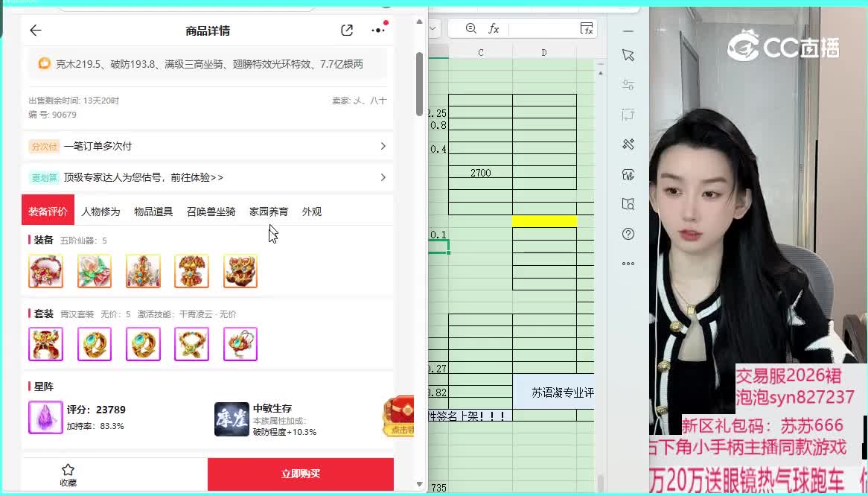The width and height of the screenshot is (868, 496).
Task: Open the slider settings icon in side toolbar
Action: click(x=628, y=85)
